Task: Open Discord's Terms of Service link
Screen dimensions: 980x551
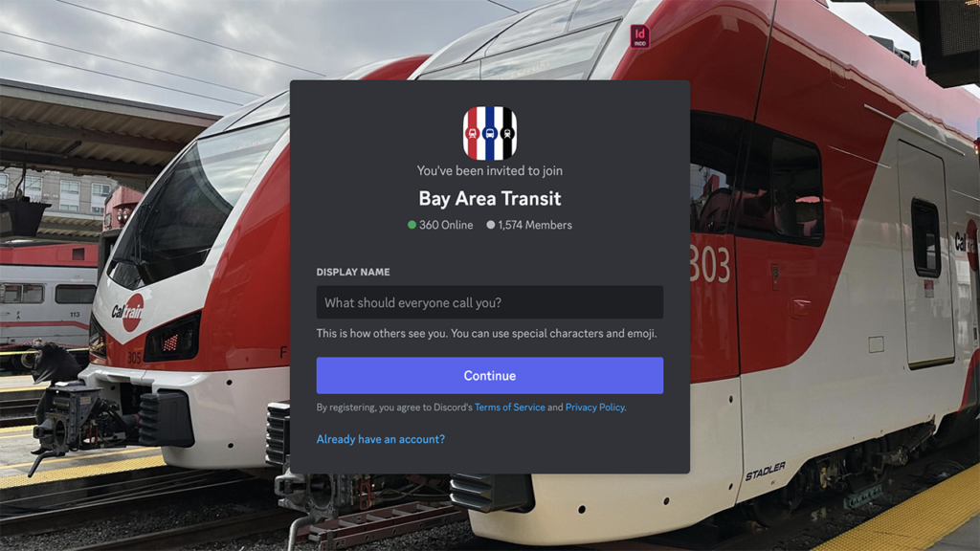Action: point(509,408)
